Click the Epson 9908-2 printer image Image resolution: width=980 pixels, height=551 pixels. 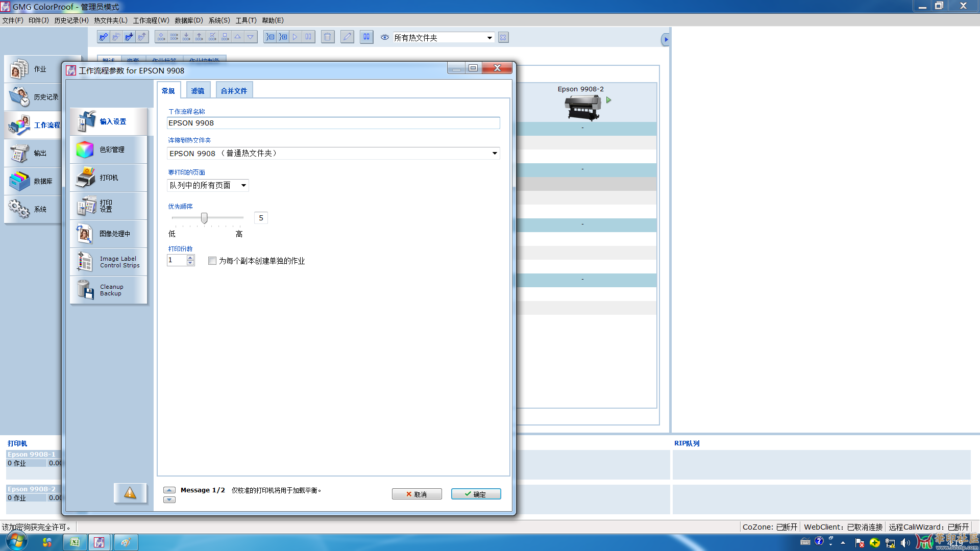(x=582, y=108)
